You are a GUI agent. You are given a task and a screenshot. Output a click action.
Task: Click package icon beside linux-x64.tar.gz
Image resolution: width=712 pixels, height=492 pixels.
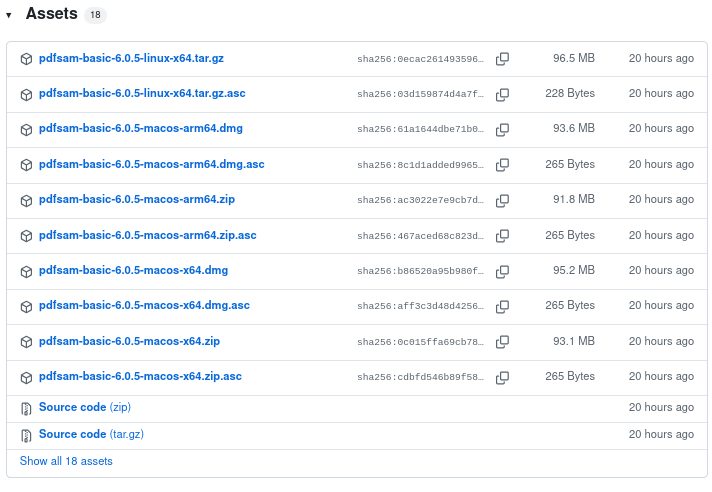point(26,59)
